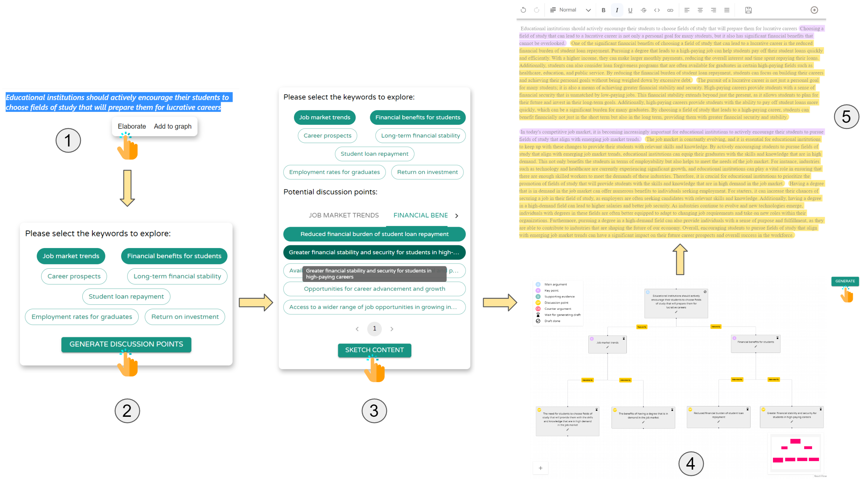Click the inline code icon

click(657, 10)
